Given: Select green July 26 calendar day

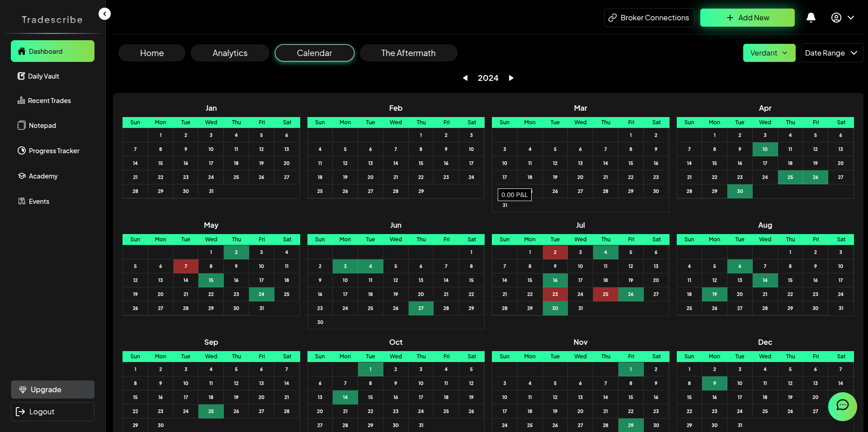Looking at the screenshot, I should (x=631, y=294).
